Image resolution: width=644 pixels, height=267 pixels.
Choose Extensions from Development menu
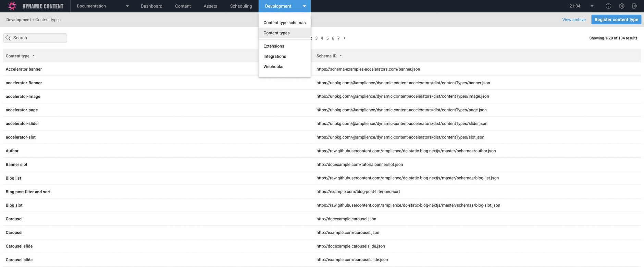(x=284, y=46)
